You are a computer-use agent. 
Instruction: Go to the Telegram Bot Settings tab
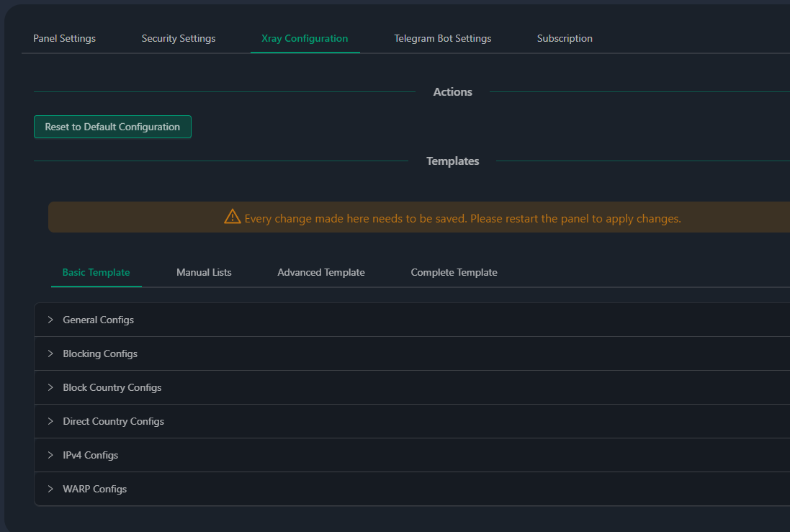tap(442, 38)
